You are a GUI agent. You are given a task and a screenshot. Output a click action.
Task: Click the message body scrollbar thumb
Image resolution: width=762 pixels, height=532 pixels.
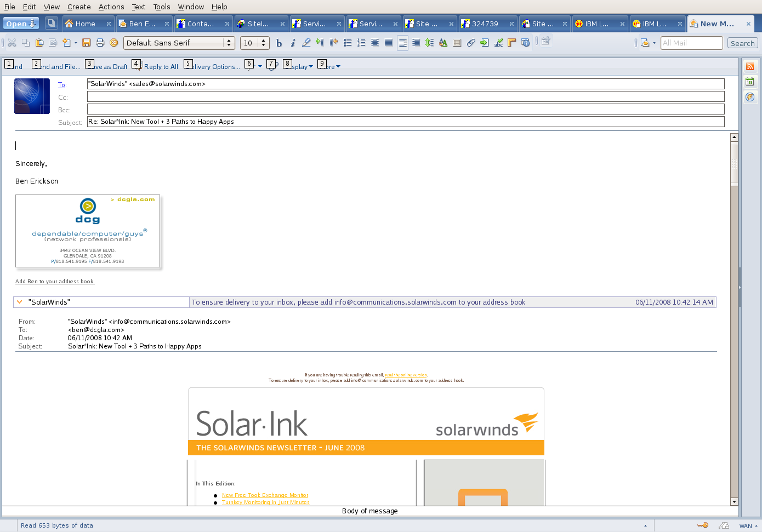tap(734, 163)
